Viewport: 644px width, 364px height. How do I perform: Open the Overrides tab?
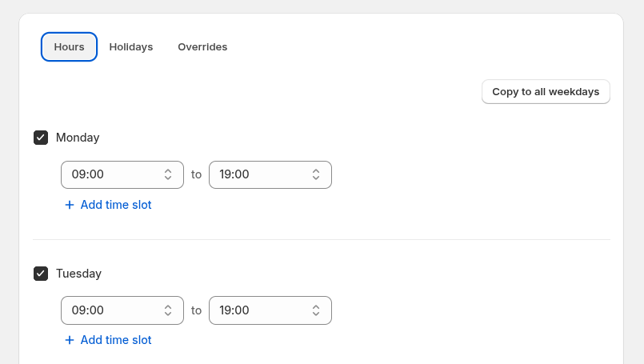click(x=202, y=47)
